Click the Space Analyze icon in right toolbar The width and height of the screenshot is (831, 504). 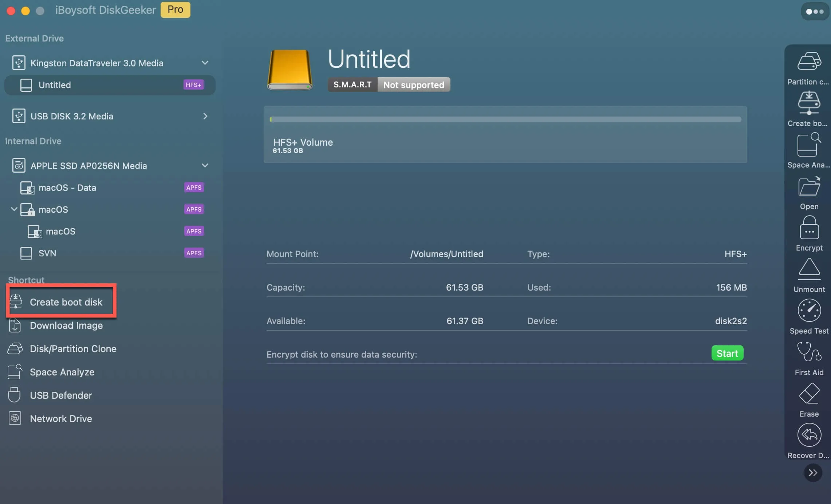[x=809, y=145]
